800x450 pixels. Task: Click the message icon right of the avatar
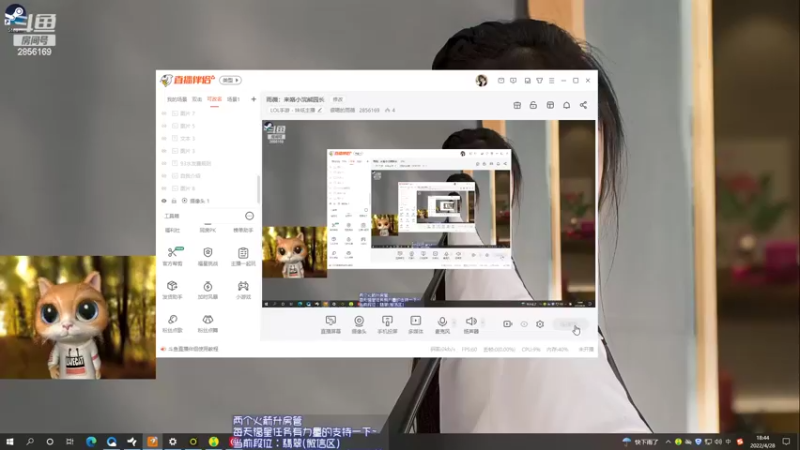(x=501, y=81)
